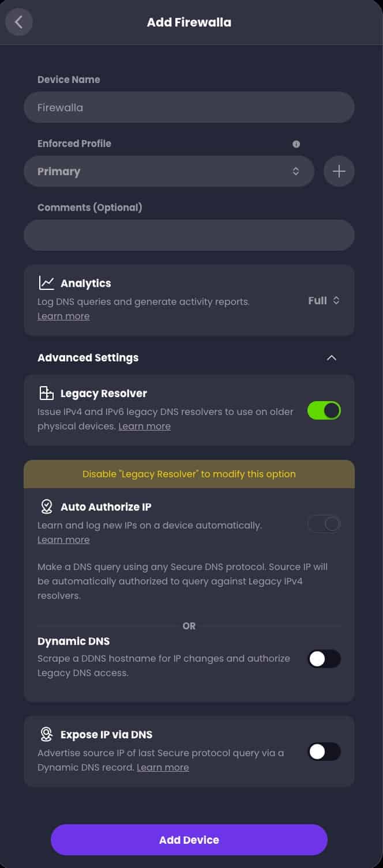Go back using the arrow icon
The height and width of the screenshot is (868, 383).
pos(19,22)
